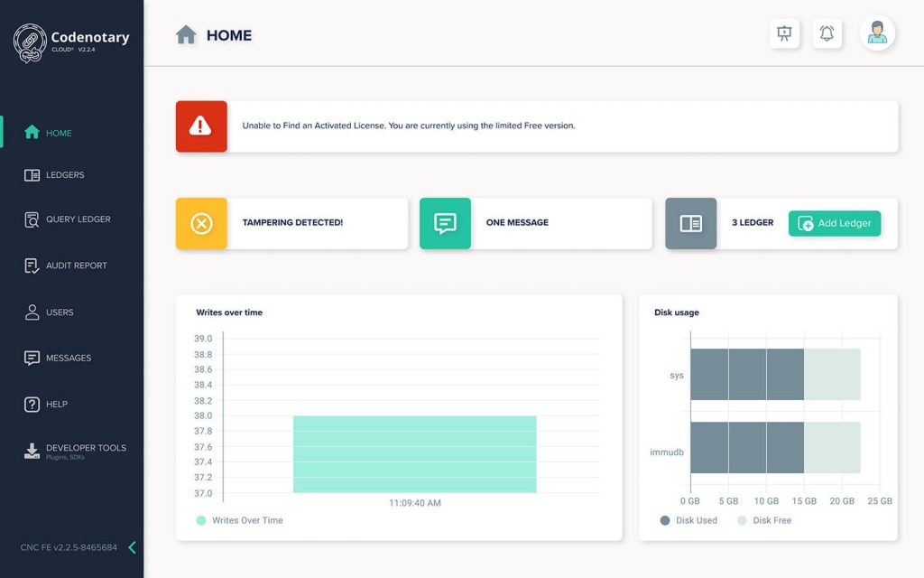Click the teal writes bar in chart

415,454
